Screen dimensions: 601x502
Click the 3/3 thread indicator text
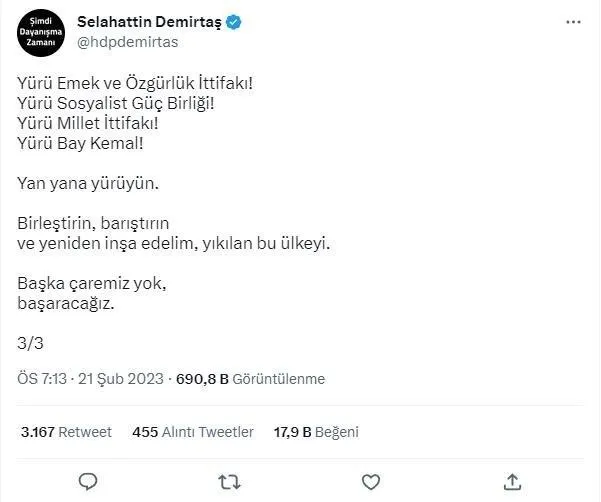(31, 342)
